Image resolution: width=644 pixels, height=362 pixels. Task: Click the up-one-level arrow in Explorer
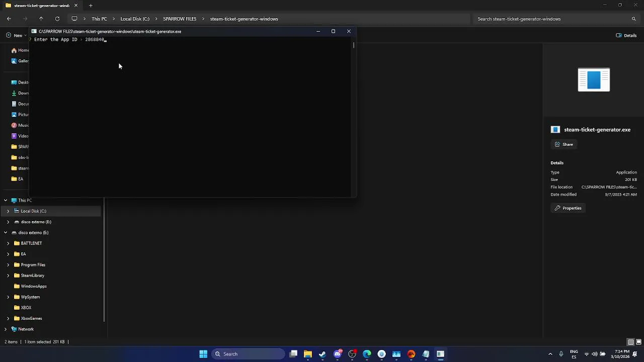coord(41,19)
